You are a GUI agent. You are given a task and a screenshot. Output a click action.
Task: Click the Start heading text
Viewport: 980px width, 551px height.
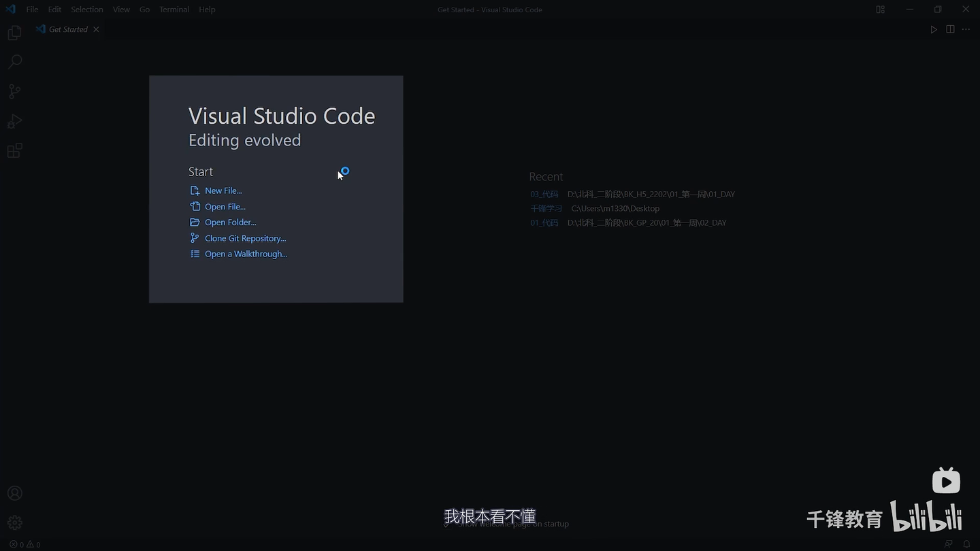(x=201, y=171)
